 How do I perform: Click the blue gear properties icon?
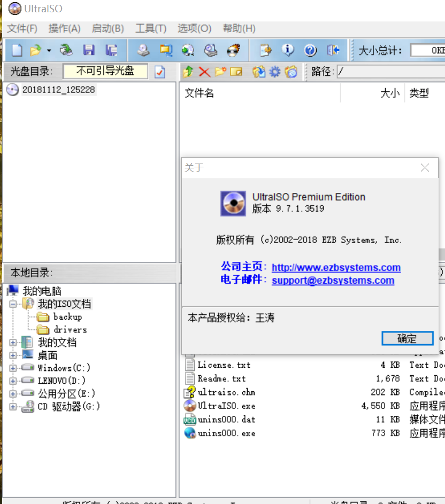[x=275, y=72]
